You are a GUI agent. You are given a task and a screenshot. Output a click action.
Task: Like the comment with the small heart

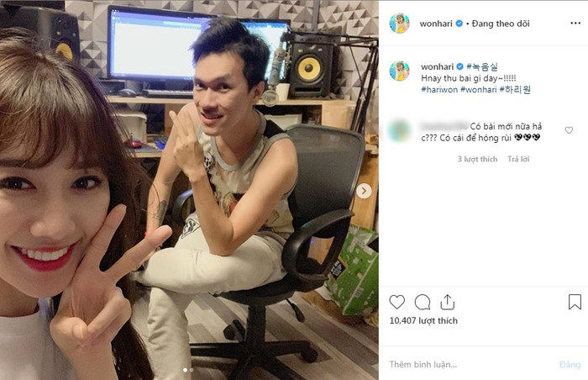(569, 130)
